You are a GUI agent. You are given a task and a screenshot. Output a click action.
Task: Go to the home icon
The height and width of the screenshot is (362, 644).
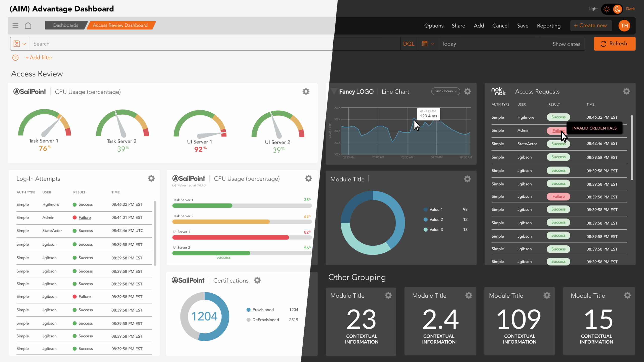coord(28,26)
